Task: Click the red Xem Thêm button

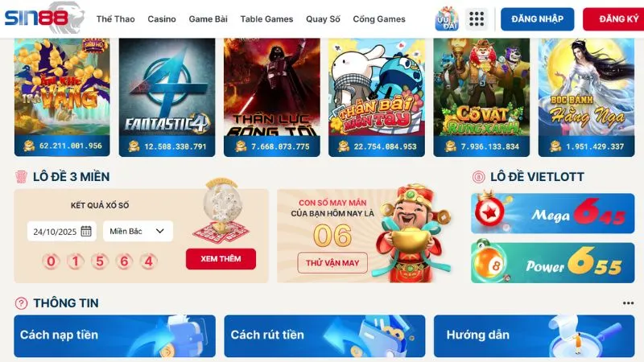Action: (221, 259)
